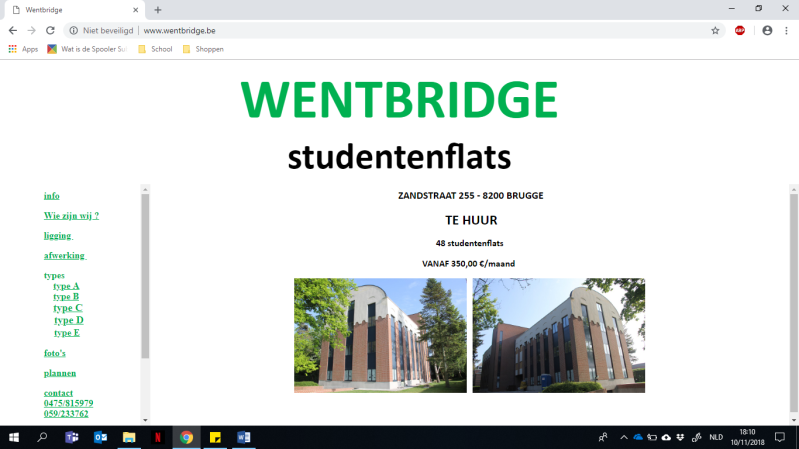Click the left building photo thumbnail
This screenshot has width=799, height=449.
[380, 335]
